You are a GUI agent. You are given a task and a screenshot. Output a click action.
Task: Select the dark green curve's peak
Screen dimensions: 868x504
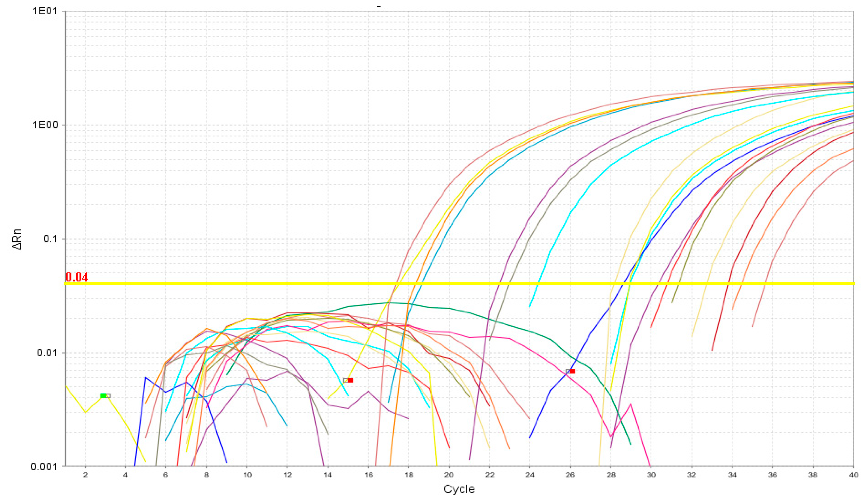[x=389, y=303]
